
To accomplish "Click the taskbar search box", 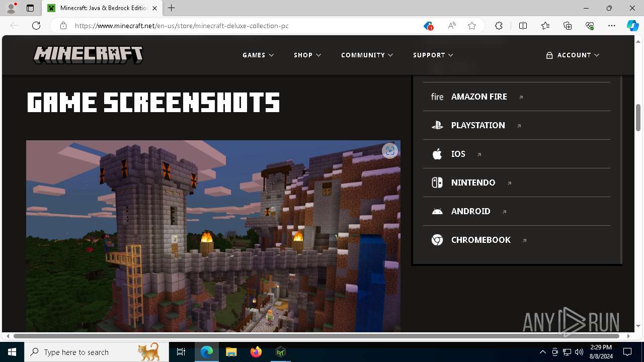I will (x=96, y=352).
